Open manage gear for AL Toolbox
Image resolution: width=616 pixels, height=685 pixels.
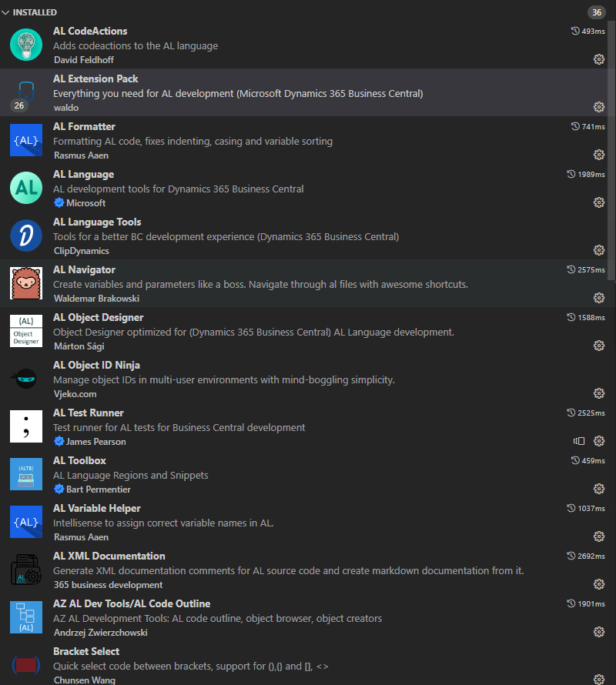(x=599, y=489)
